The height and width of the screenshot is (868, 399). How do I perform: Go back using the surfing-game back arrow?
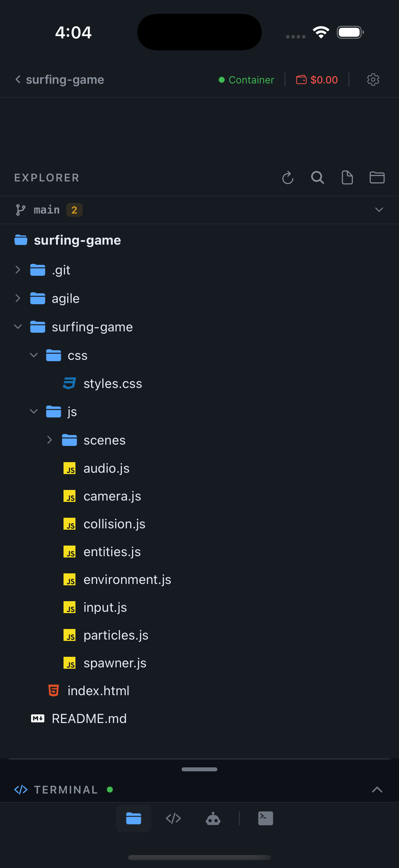pyautogui.click(x=18, y=79)
